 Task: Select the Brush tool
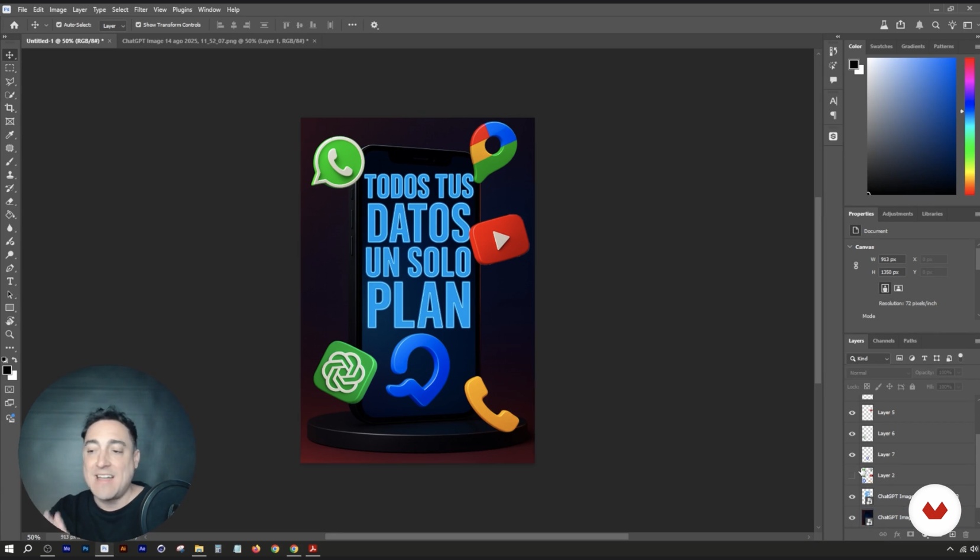tap(10, 162)
